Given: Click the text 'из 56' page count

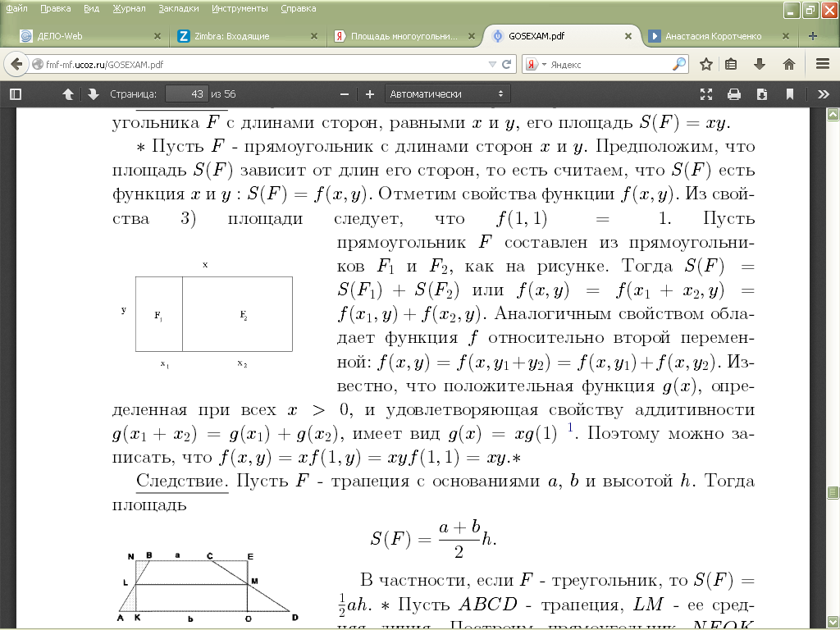Looking at the screenshot, I should click(223, 94).
